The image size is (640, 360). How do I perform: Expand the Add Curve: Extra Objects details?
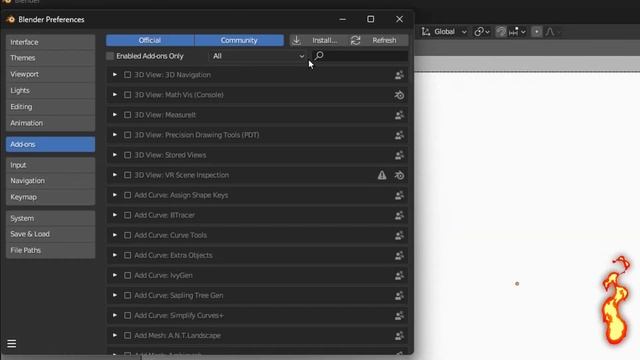click(115, 255)
